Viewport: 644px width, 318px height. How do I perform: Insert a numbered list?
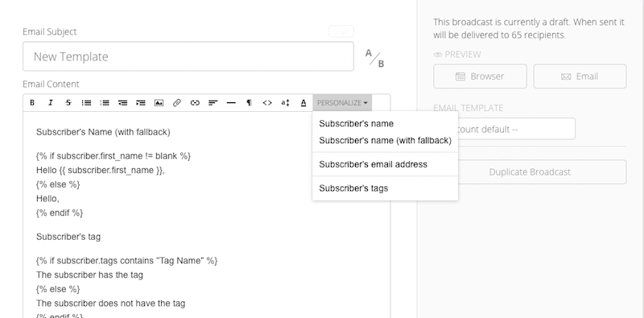coord(105,103)
